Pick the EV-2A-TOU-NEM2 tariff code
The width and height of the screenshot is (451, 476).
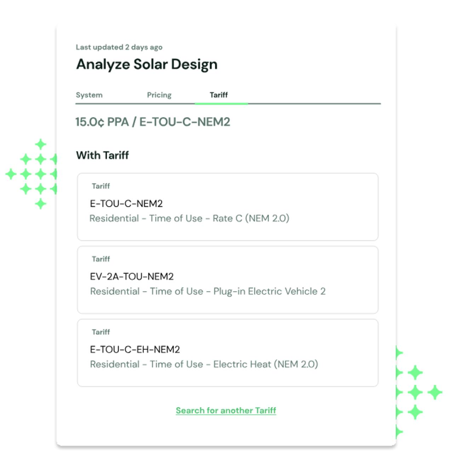point(132,277)
